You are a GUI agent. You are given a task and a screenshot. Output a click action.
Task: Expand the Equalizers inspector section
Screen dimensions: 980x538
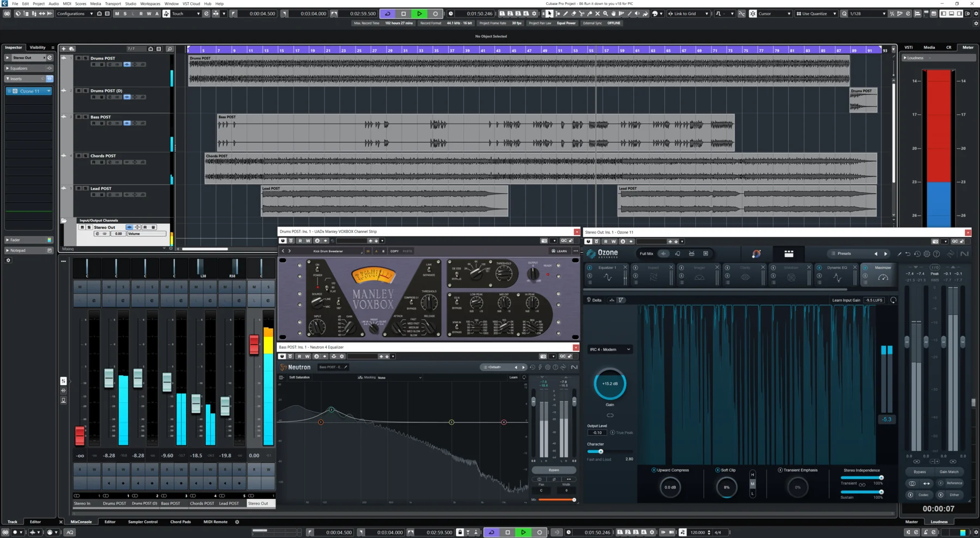[28, 68]
